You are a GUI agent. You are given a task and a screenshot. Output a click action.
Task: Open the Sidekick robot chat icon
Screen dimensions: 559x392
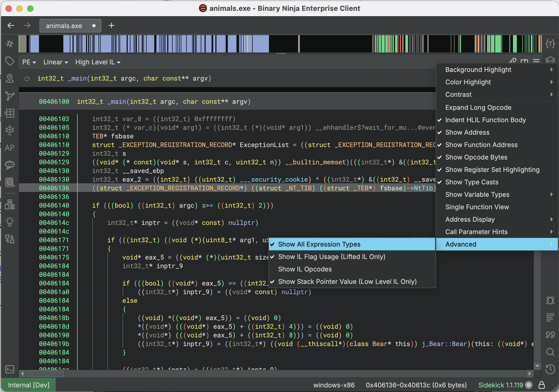10,165
